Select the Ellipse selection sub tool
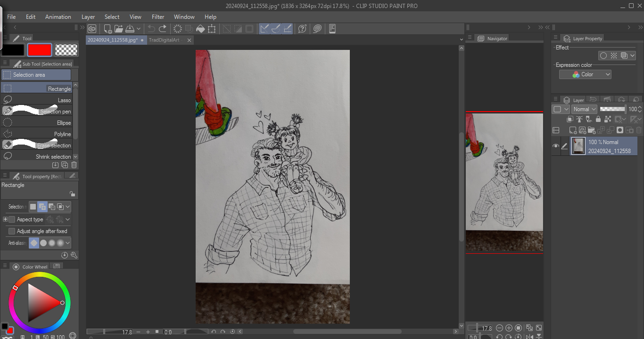Viewport: 644px width, 339px height. (x=36, y=122)
